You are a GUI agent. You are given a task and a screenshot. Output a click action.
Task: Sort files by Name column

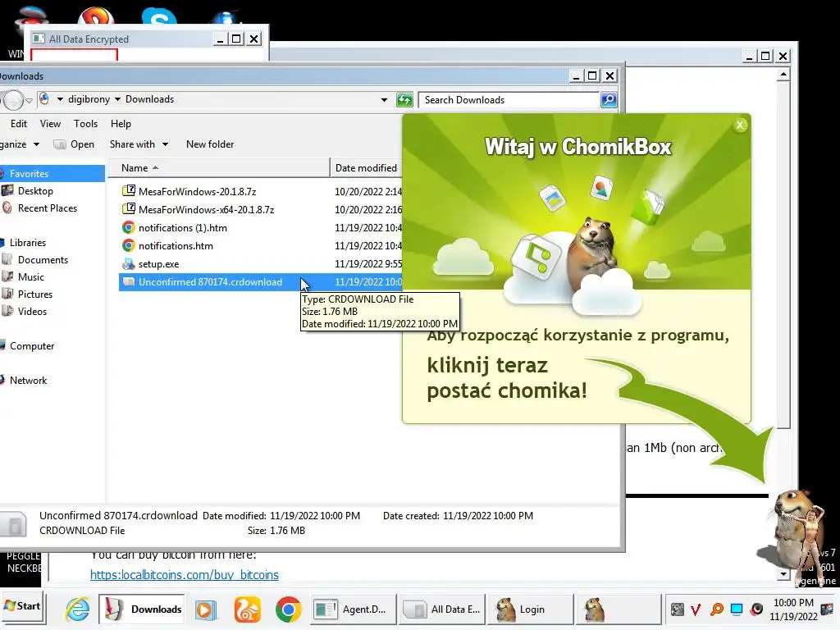click(218, 167)
